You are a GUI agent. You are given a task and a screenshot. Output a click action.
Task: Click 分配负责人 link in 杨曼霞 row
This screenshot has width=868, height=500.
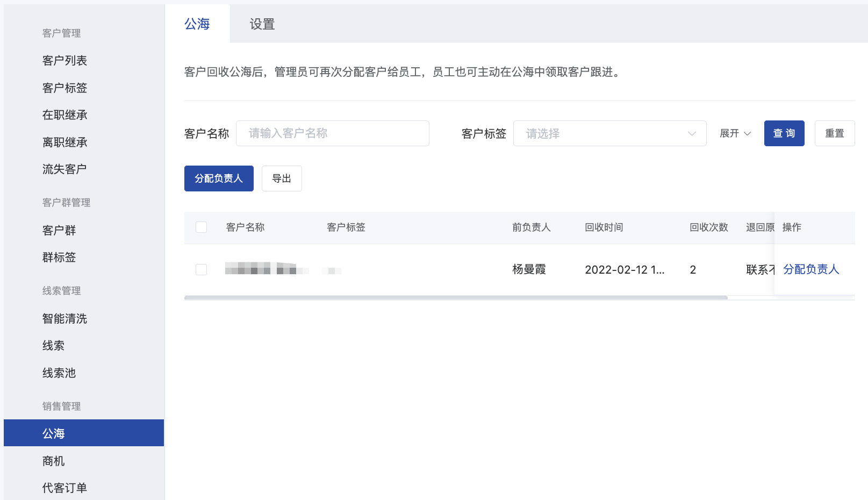(x=811, y=269)
